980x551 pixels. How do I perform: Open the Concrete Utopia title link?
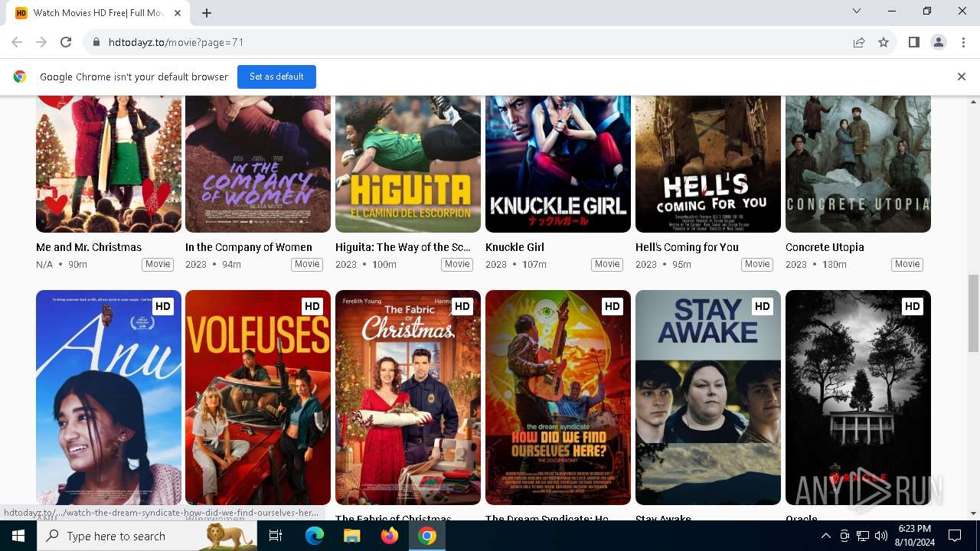(x=825, y=247)
